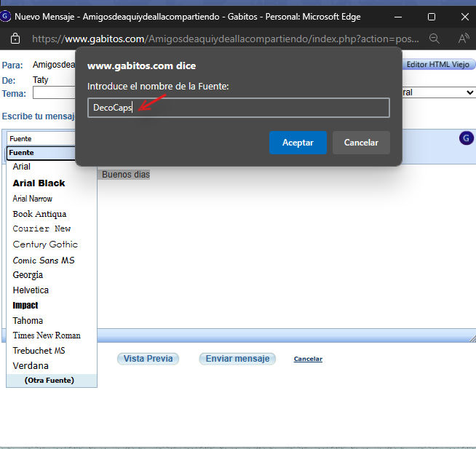Viewport: 476px width, 449px height.
Task: Pick Times New Roman in list
Action: 47,335
